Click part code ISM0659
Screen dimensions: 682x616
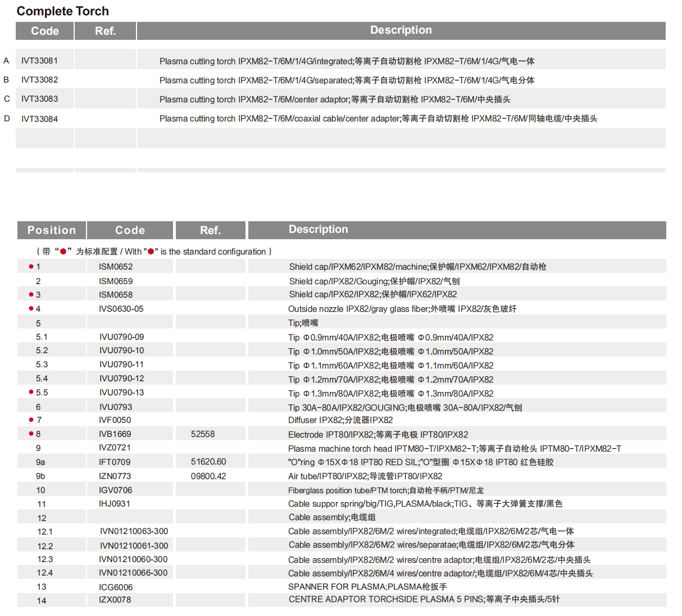(116, 281)
